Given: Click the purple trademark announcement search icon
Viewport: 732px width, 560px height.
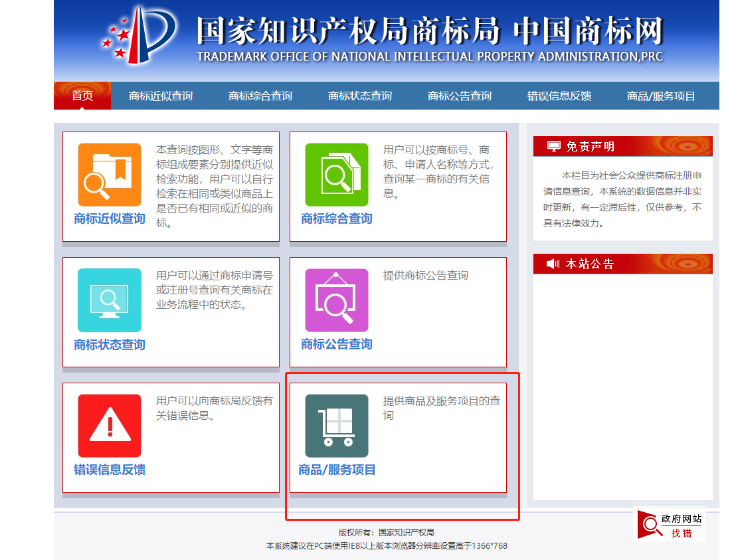Looking at the screenshot, I should pos(336,300).
